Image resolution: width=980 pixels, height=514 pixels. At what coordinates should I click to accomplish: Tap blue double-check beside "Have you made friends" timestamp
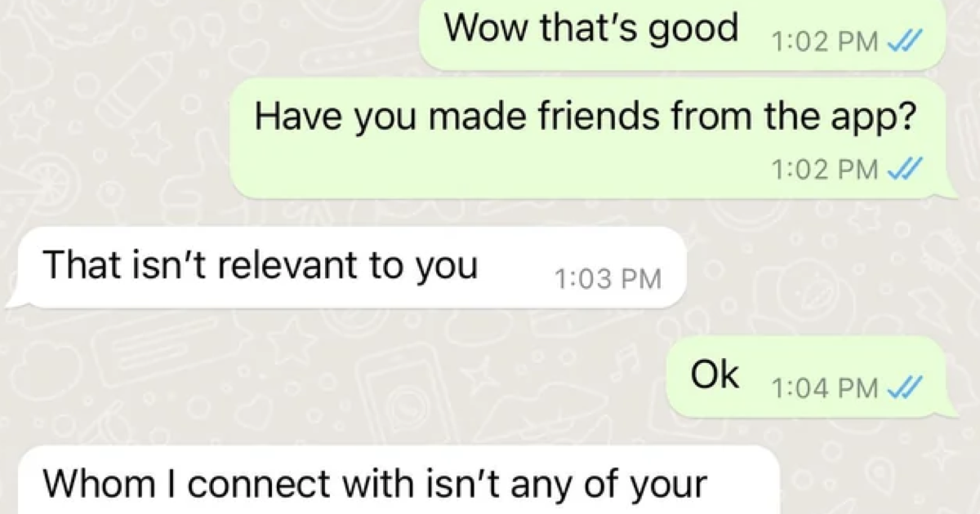pyautogui.click(x=905, y=169)
